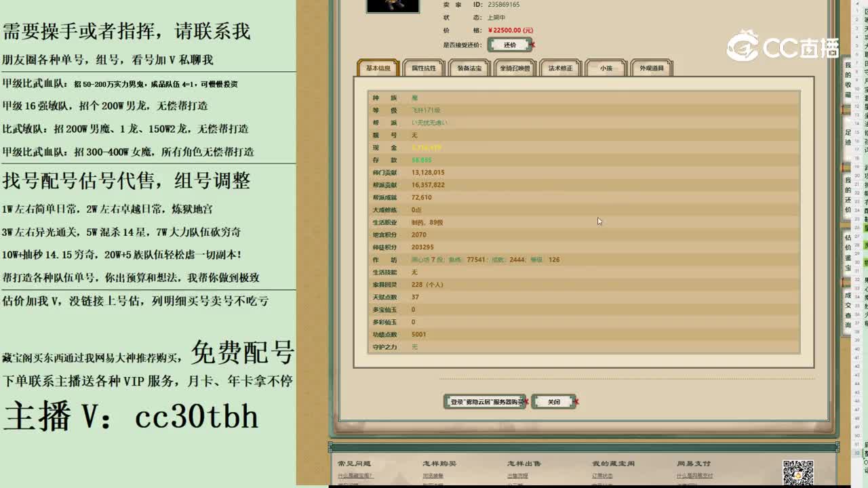Open the 订单状态 link
Screen dimensions: 868x488
(602, 476)
